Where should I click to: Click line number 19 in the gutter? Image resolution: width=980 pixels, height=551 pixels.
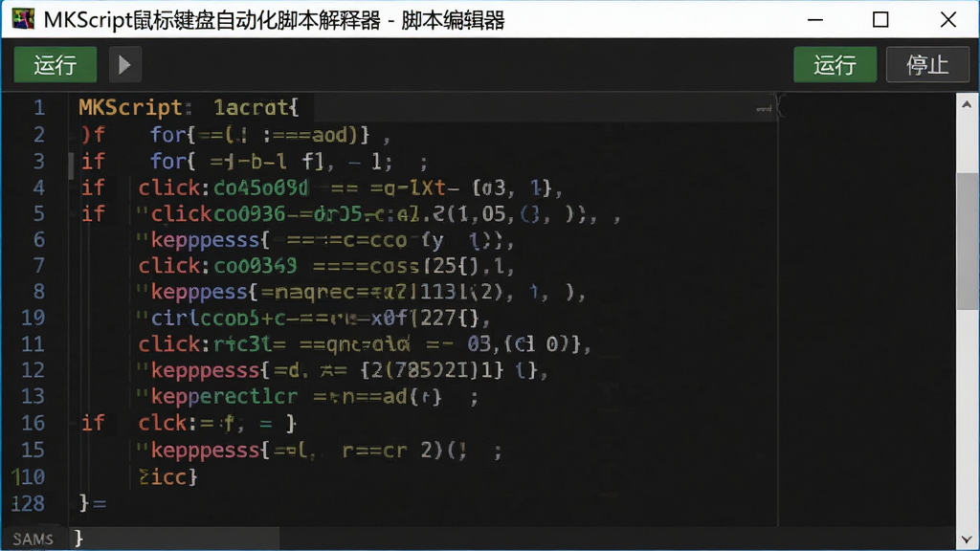[x=33, y=318]
